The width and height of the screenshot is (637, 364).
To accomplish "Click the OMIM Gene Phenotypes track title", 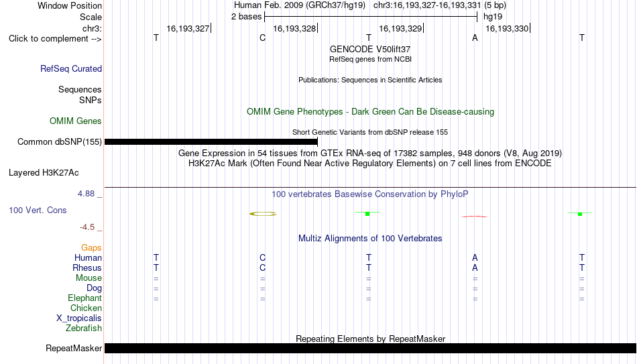I will tap(371, 112).
